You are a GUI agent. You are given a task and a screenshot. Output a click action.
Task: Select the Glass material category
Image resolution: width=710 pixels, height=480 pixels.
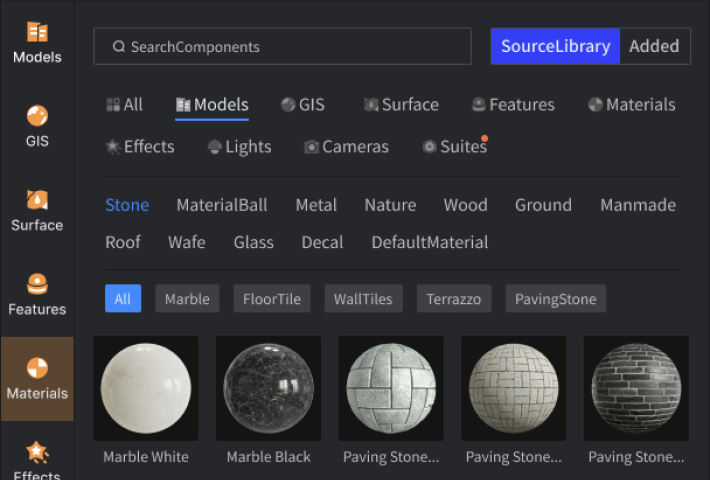click(254, 242)
